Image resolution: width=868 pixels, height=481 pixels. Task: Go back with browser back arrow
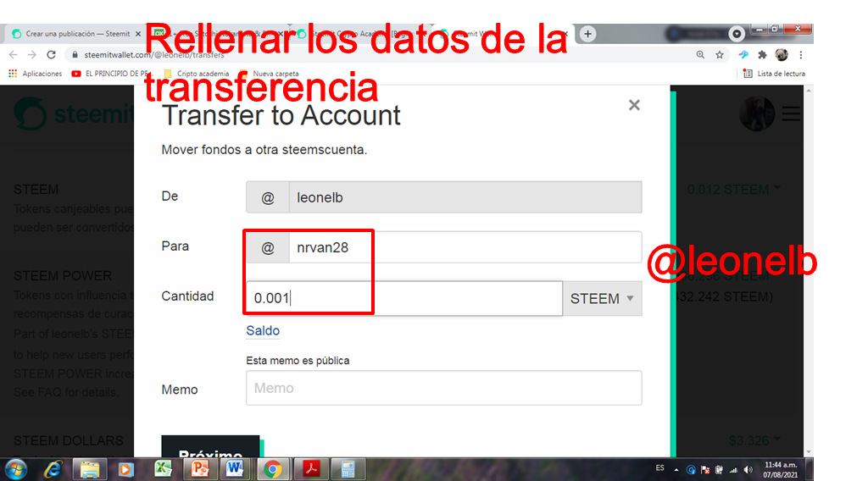click(x=14, y=55)
